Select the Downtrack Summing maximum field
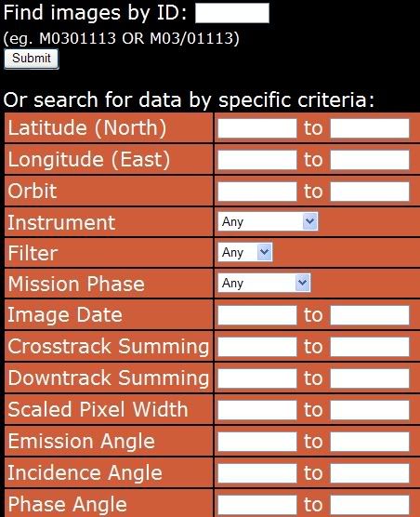 pos(370,378)
